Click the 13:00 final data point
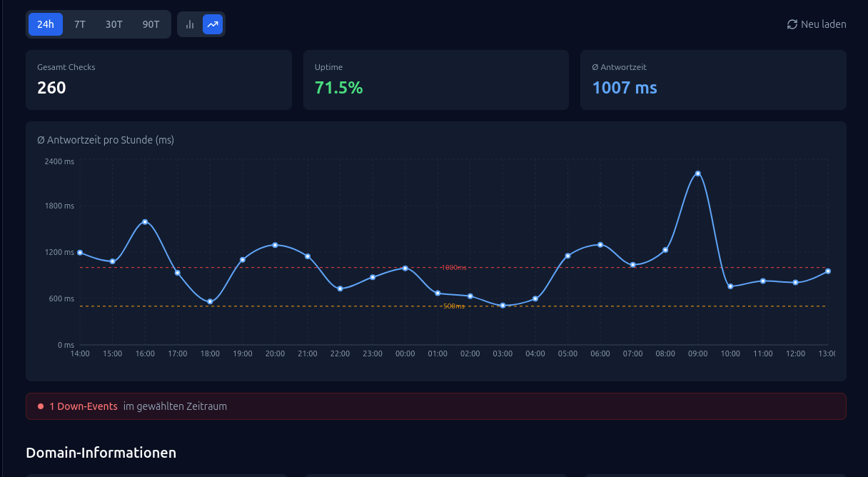Image resolution: width=868 pixels, height=477 pixels. [828, 271]
